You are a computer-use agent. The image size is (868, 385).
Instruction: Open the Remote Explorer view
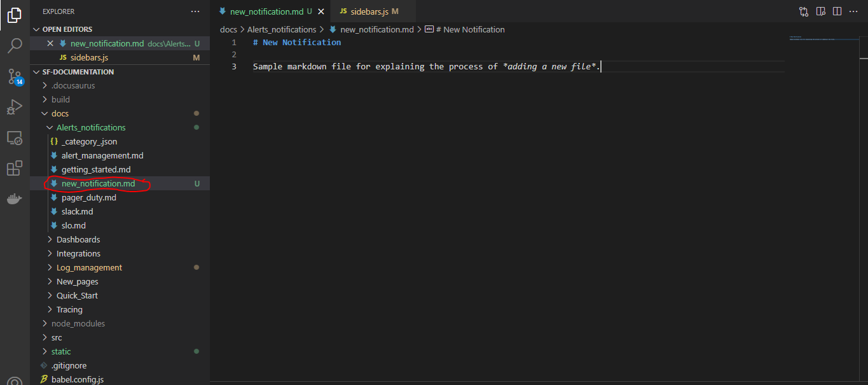coord(14,137)
